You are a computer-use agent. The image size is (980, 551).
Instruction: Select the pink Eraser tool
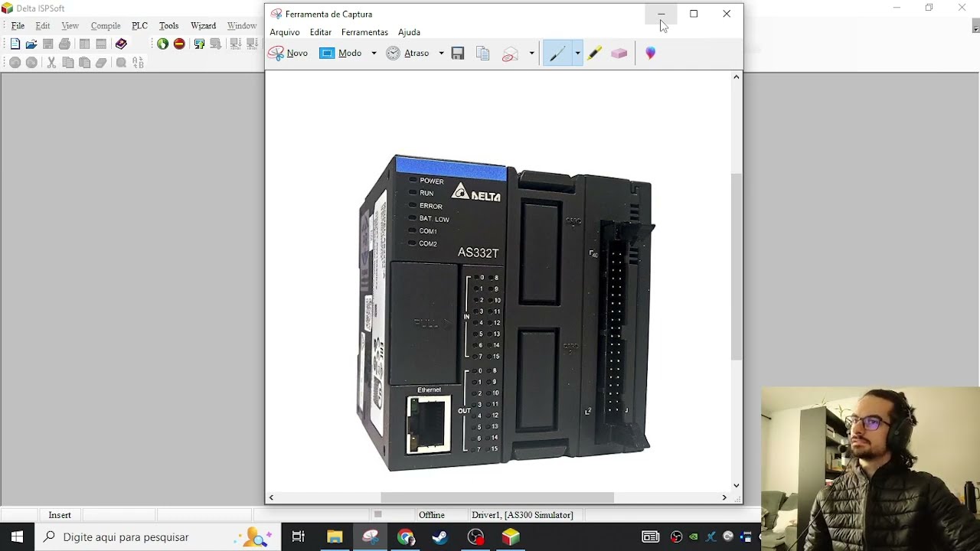(x=619, y=53)
